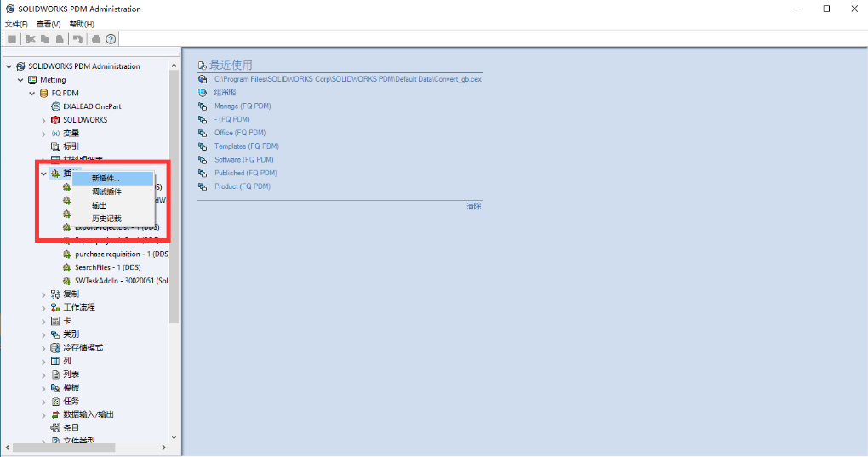The height and width of the screenshot is (457, 868).
Task: Open the 文件(F) menu
Action: click(x=16, y=24)
